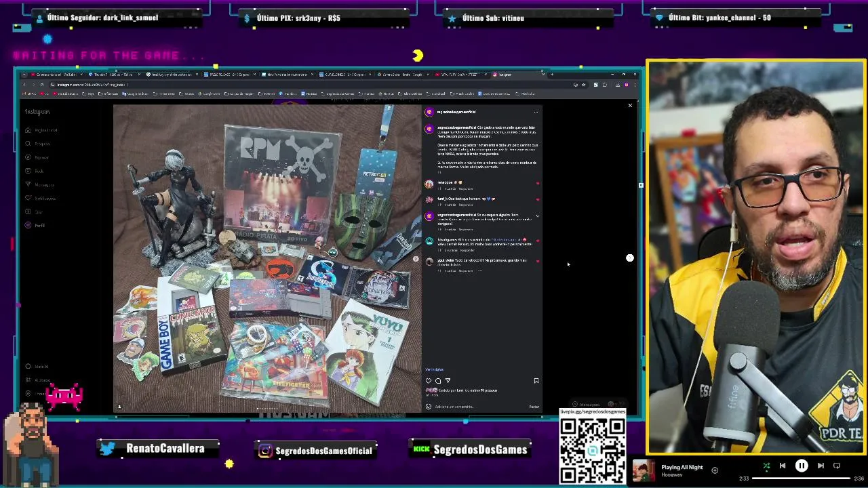Open a new browser tab

[552, 75]
